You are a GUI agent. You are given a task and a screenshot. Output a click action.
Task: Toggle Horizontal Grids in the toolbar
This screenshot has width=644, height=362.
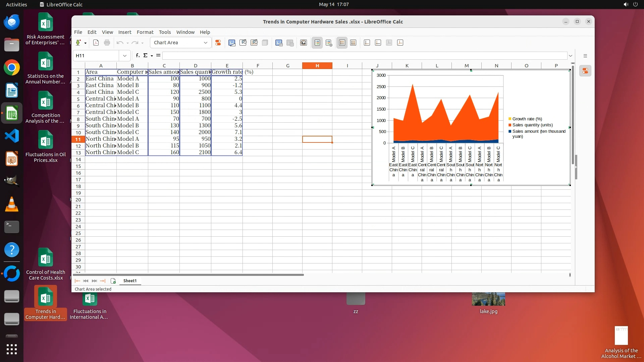[342, 43]
